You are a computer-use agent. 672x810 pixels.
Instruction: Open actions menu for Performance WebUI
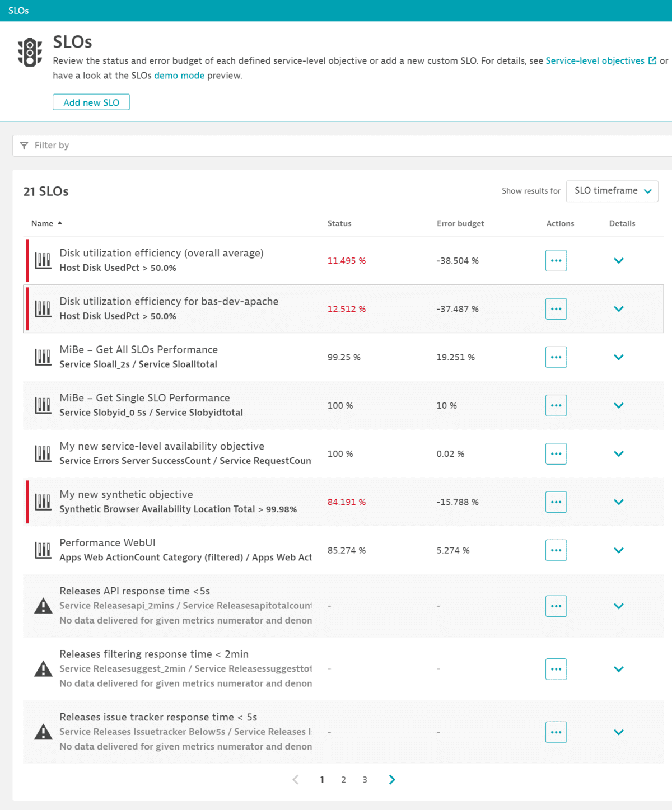coord(556,550)
